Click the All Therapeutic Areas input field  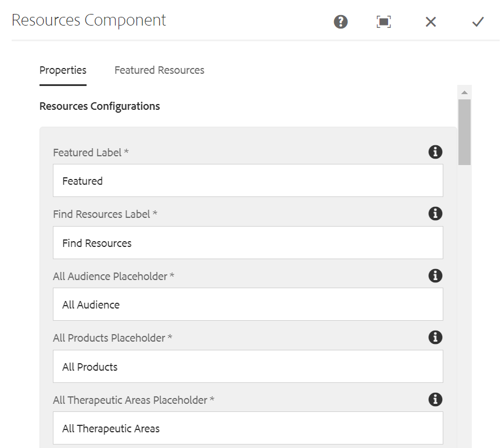coord(248,428)
